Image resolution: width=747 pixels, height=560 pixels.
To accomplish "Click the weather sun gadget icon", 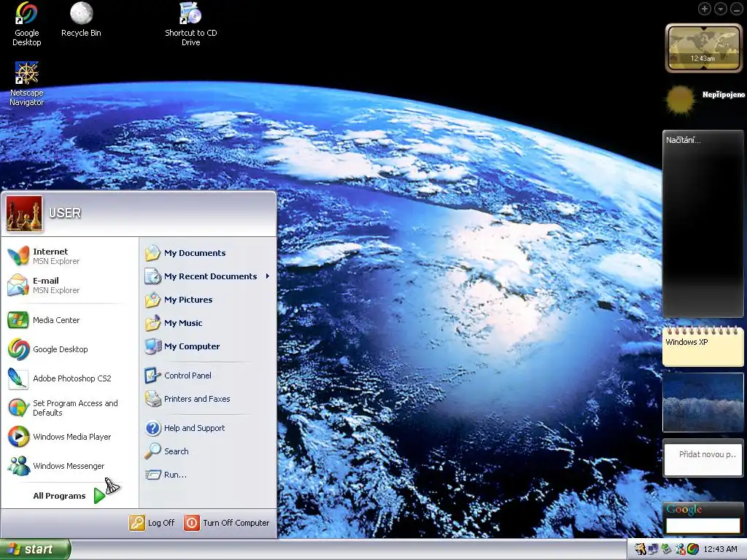I will (680, 100).
